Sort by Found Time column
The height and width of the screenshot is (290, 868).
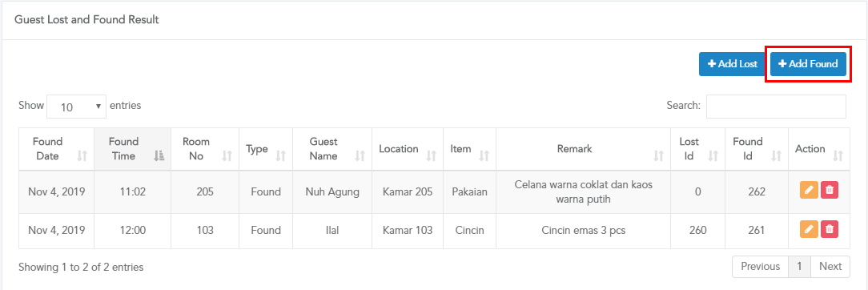(132, 149)
